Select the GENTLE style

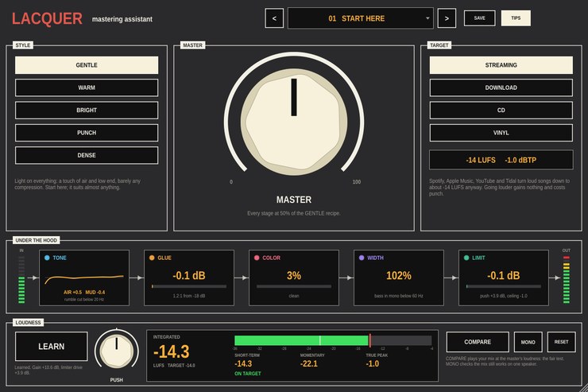pyautogui.click(x=87, y=65)
